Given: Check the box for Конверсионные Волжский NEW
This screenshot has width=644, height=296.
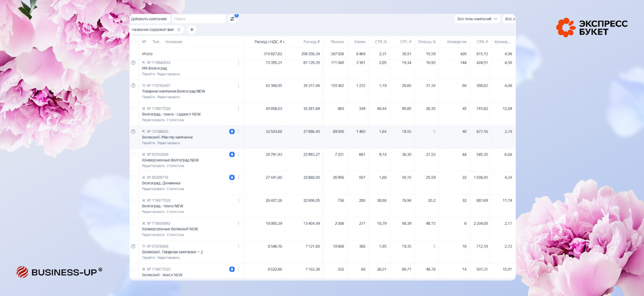Looking at the screenshot, I should (134, 223).
